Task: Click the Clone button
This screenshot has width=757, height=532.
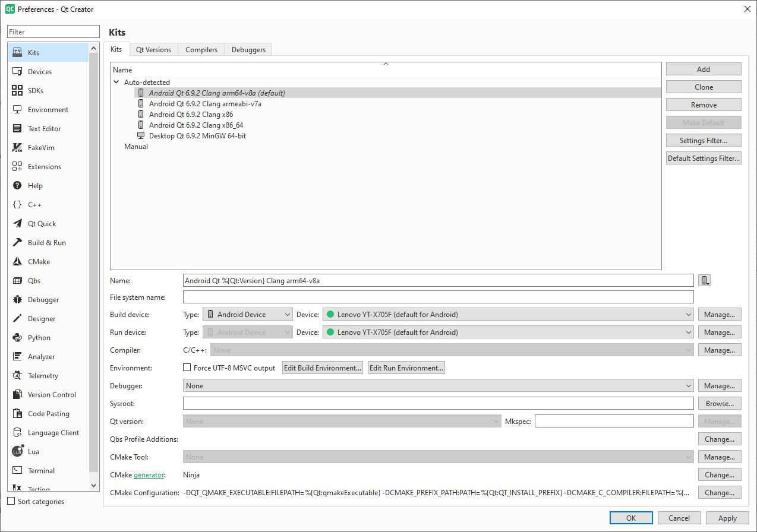Action: click(704, 87)
